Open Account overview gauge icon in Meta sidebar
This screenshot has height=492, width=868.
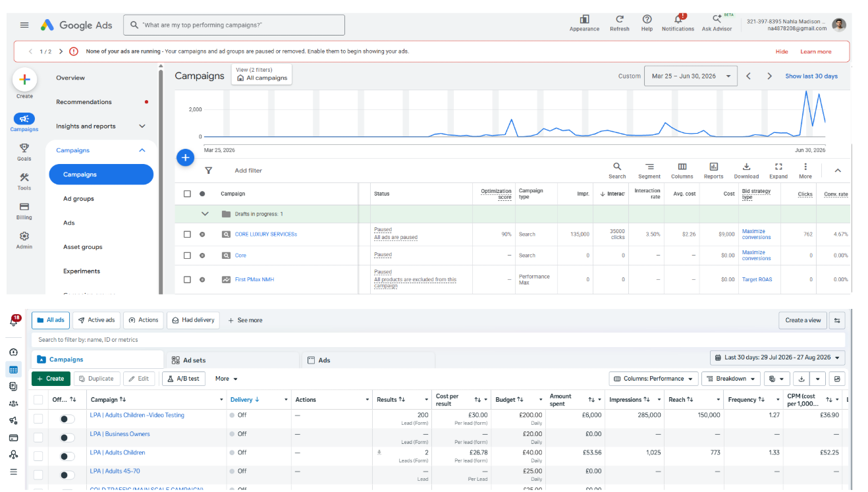13,352
